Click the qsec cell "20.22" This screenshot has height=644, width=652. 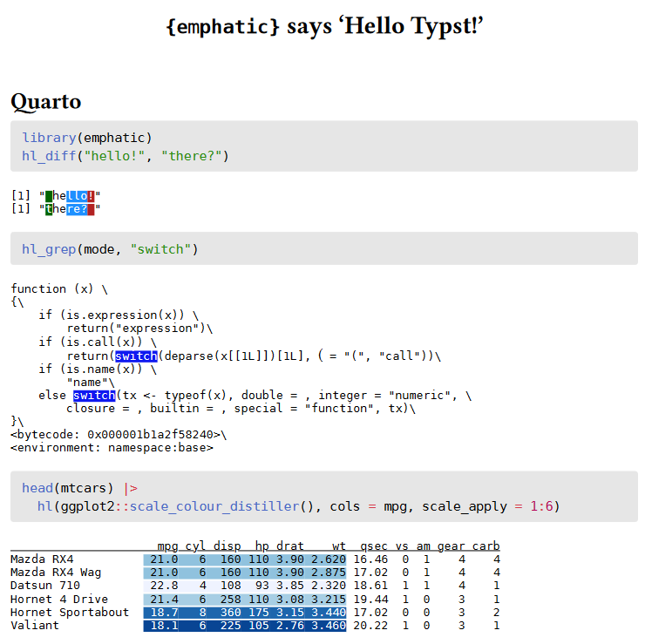tap(370, 626)
